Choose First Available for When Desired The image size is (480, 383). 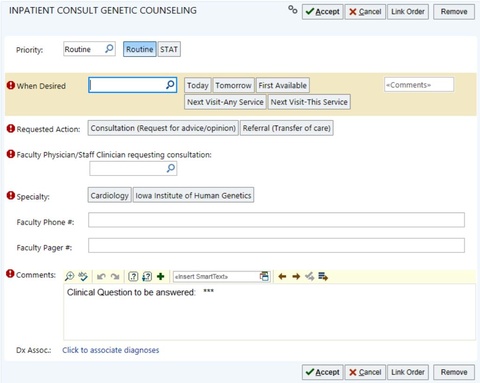click(283, 85)
